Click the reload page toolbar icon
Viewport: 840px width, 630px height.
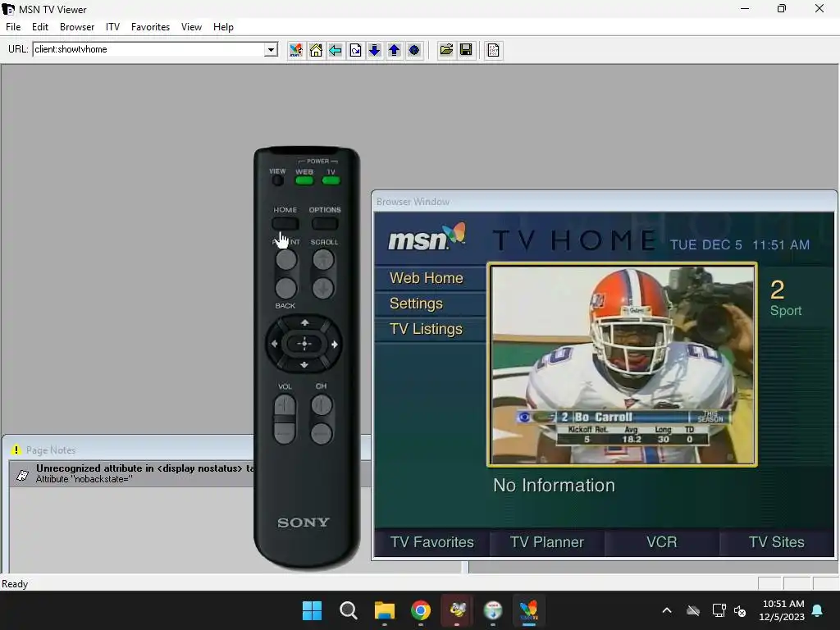[x=355, y=50]
